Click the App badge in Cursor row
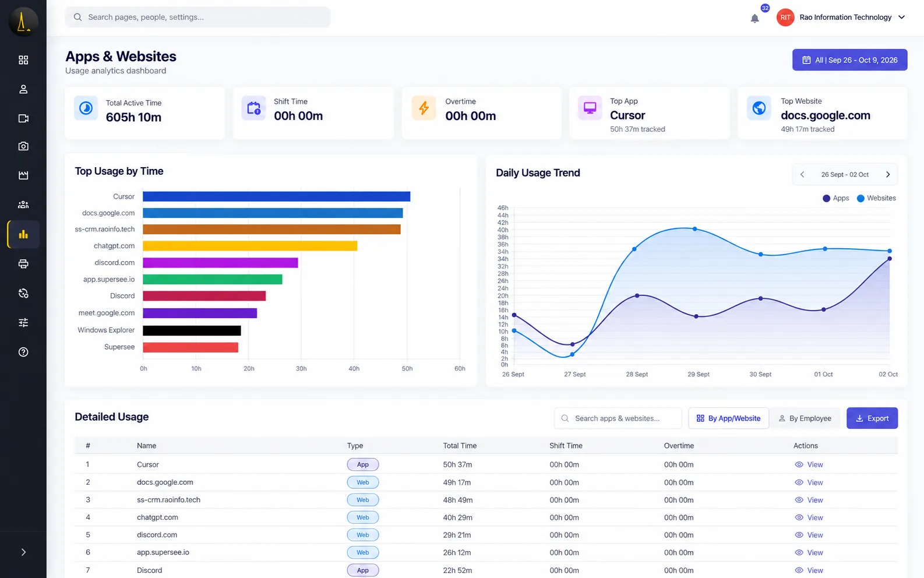 click(x=363, y=464)
